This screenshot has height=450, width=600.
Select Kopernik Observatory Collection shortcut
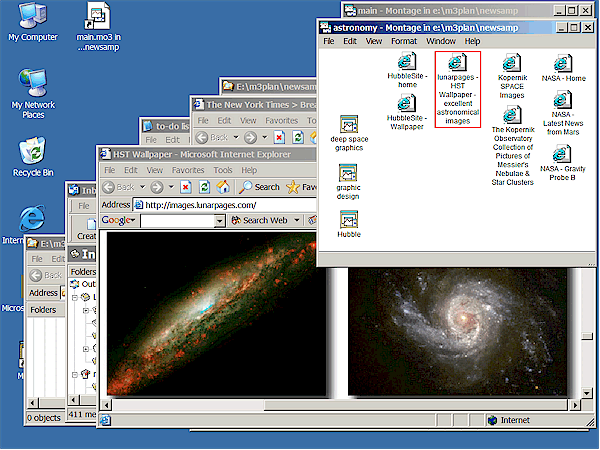tap(512, 146)
